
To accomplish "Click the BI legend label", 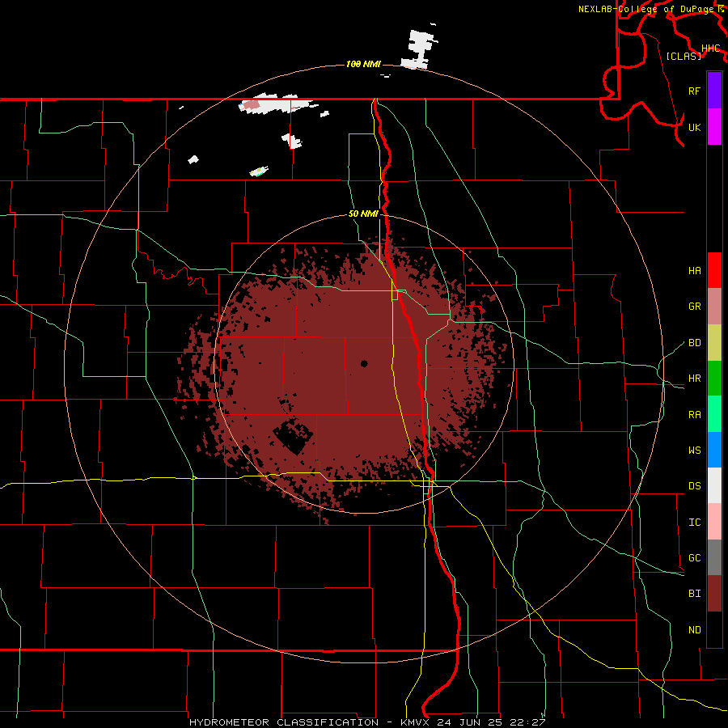I will pyautogui.click(x=694, y=594).
